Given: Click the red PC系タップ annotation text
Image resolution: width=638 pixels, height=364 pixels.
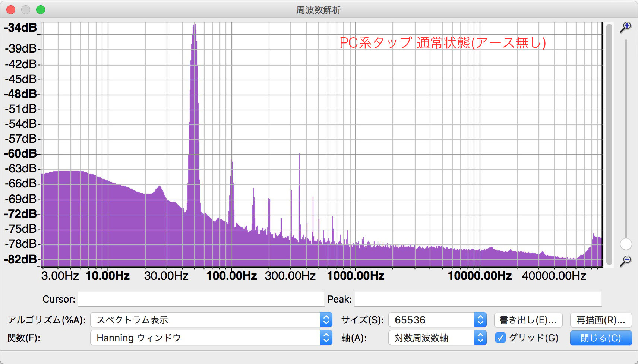Looking at the screenshot, I should click(442, 43).
